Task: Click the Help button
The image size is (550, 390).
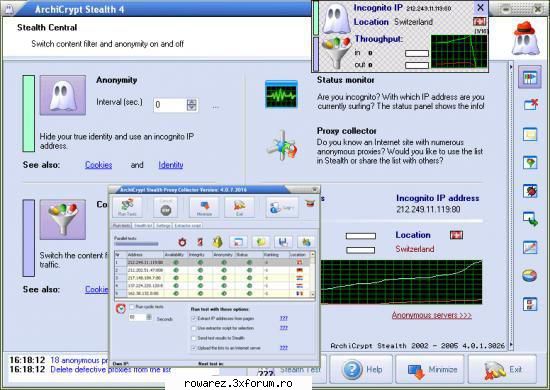Action: coord(361,369)
